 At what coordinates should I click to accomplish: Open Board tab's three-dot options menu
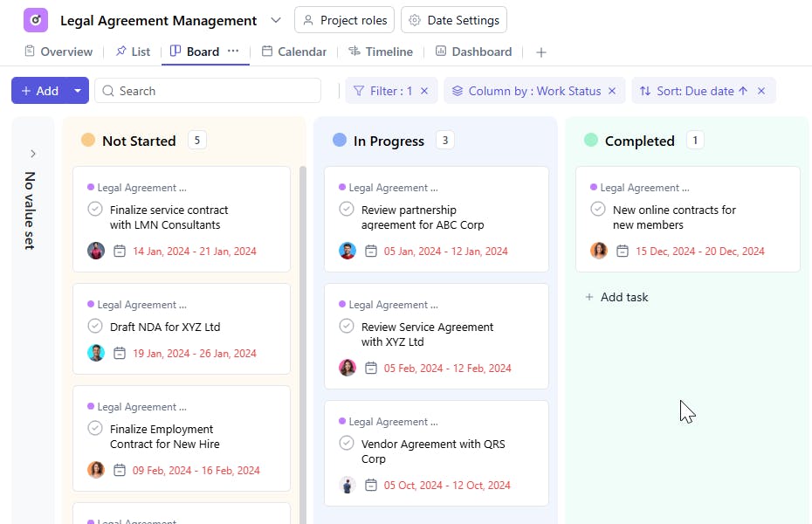coord(233,52)
